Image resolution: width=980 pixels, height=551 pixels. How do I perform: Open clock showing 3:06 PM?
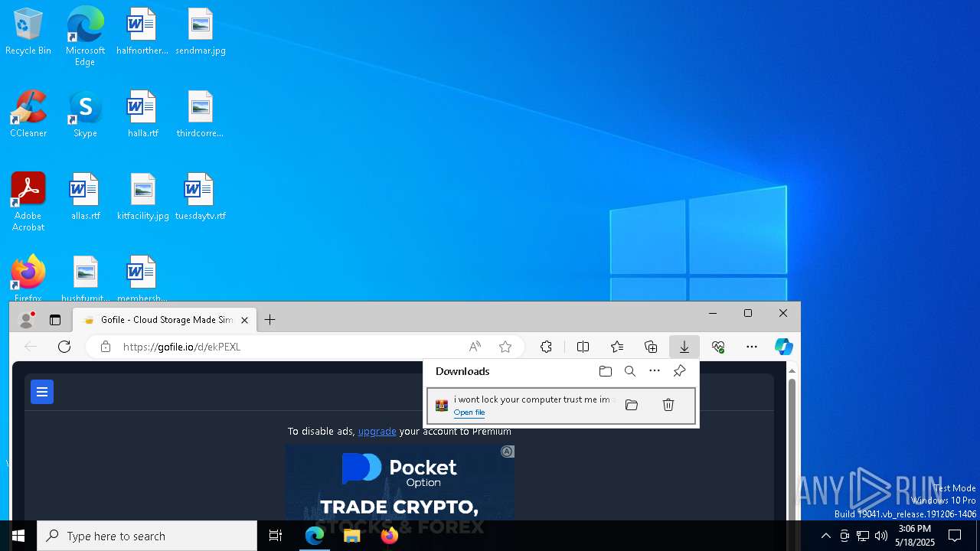tap(915, 536)
